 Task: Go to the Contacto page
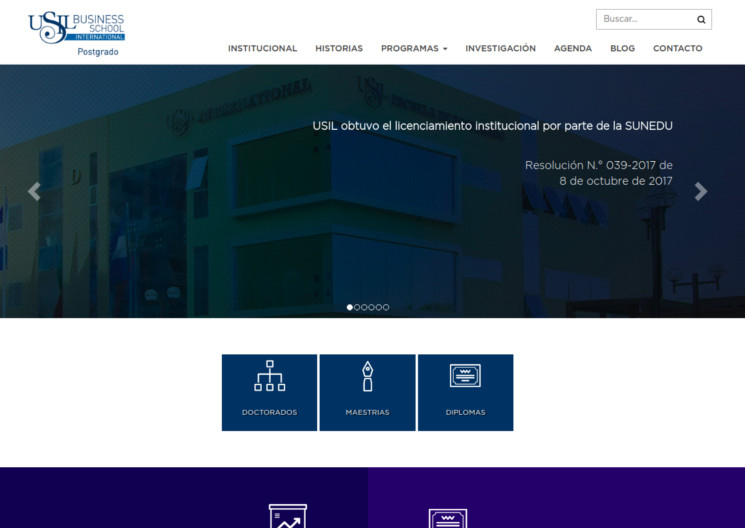pyautogui.click(x=678, y=48)
